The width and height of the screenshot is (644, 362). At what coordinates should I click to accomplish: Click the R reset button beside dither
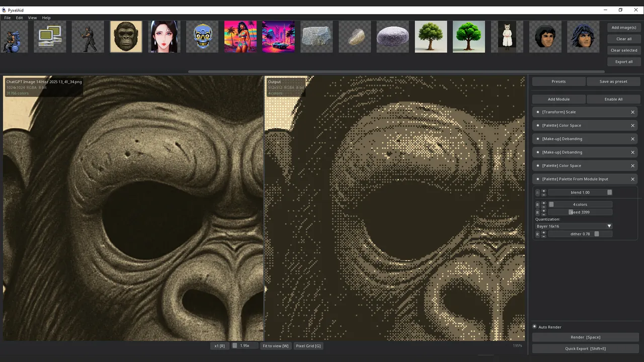click(537, 234)
